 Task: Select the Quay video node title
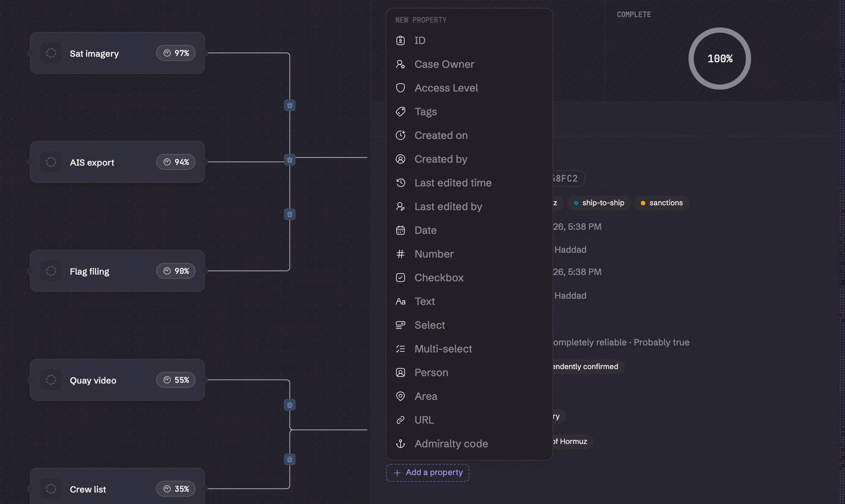pyautogui.click(x=93, y=381)
